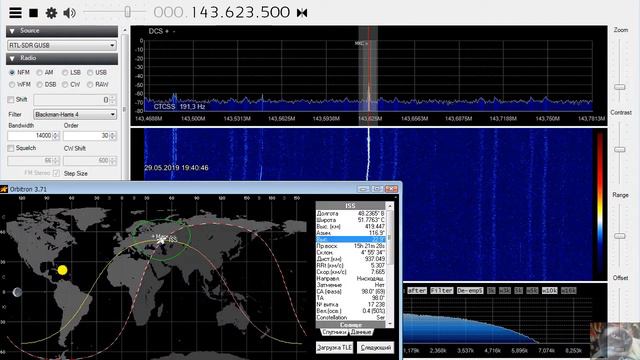
Task: Click the Долгота row in ISS data list
Action: [351, 213]
